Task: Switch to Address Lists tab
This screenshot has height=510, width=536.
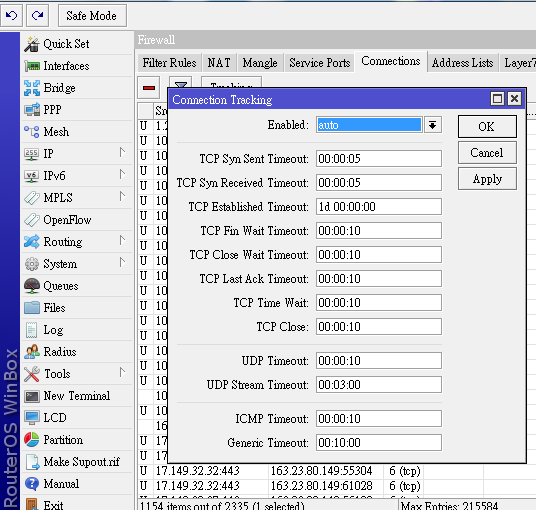Action: point(462,63)
